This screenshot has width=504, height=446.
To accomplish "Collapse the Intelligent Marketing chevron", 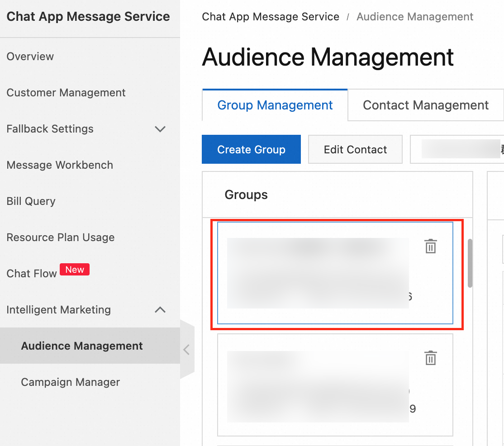I will 160,310.
